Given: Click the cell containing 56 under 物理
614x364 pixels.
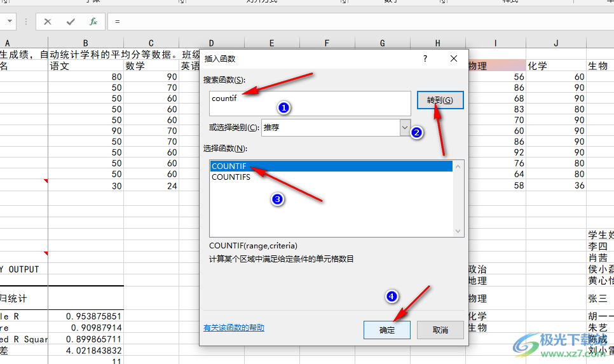Looking at the screenshot, I should [496, 77].
